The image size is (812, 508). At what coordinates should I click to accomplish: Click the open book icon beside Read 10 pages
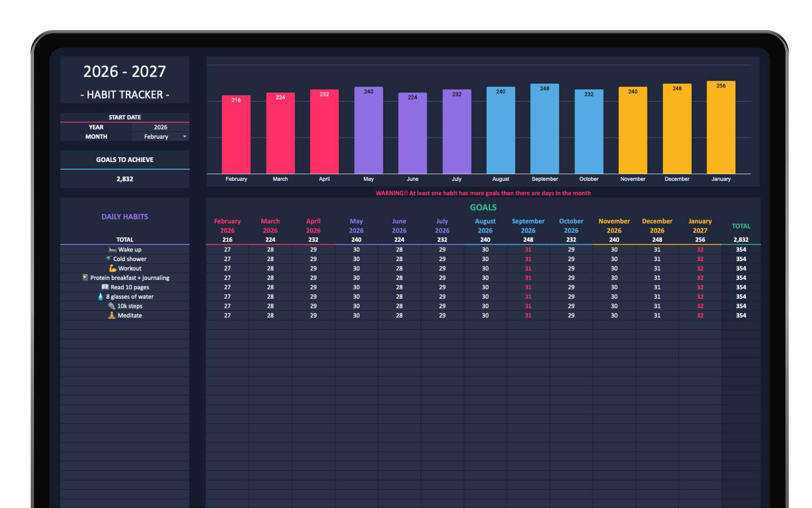click(x=105, y=287)
